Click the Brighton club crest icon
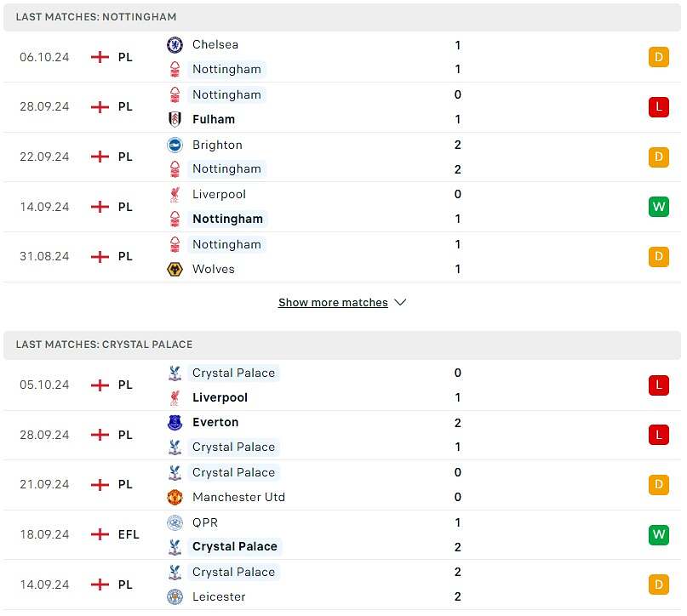Viewport: 687px width, 616px height. pos(175,145)
